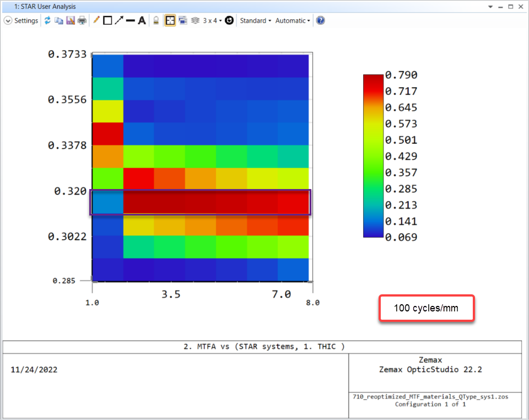Open the Standard dropdown
Viewport: 529px width, 420px height.
point(255,20)
